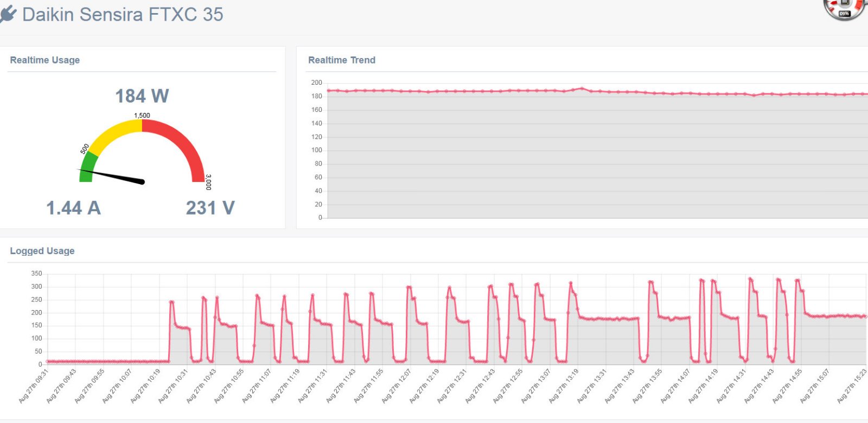Click the 350 label on Logged Usage axis
868x423 pixels.
(x=36, y=274)
